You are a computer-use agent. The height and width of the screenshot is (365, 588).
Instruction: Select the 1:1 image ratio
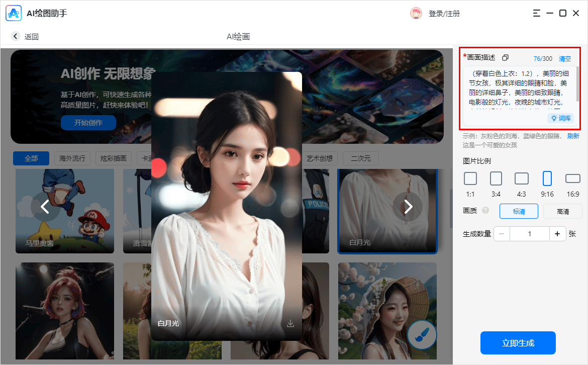click(x=470, y=178)
